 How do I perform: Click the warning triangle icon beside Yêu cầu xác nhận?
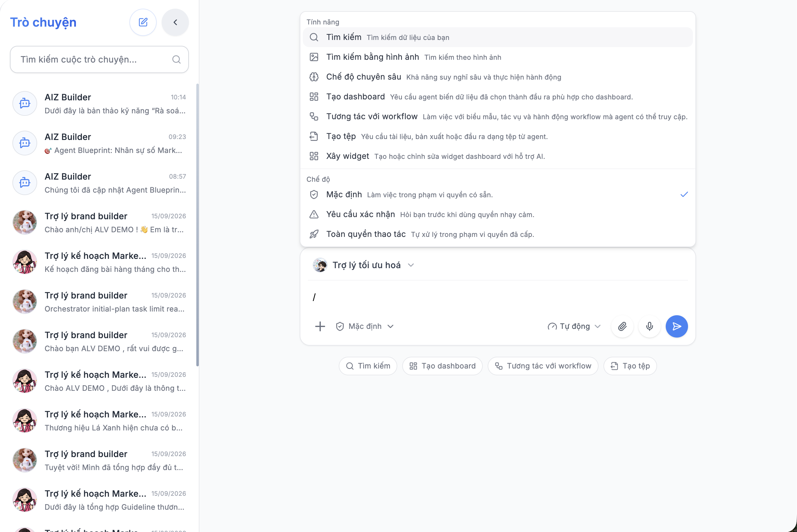tap(314, 214)
